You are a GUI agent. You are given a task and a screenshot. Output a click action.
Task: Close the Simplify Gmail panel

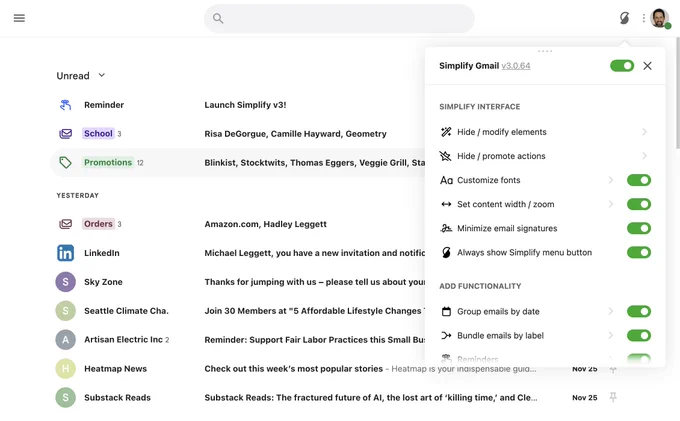647,66
